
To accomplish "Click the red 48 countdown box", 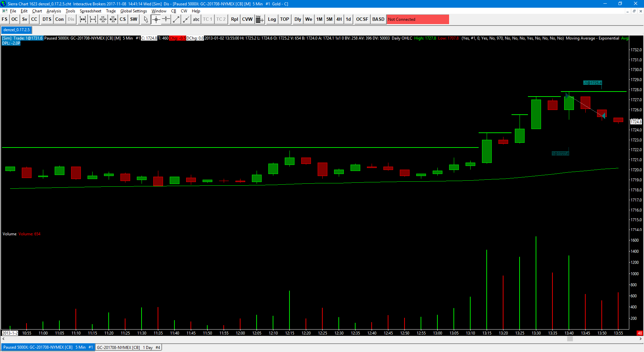I will point(640,333).
